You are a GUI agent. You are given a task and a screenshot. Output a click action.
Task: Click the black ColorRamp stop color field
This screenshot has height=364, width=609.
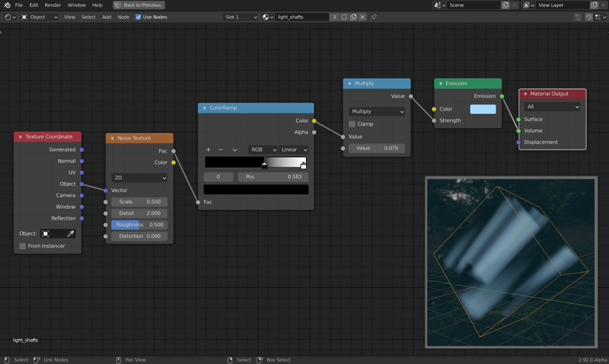pos(256,189)
